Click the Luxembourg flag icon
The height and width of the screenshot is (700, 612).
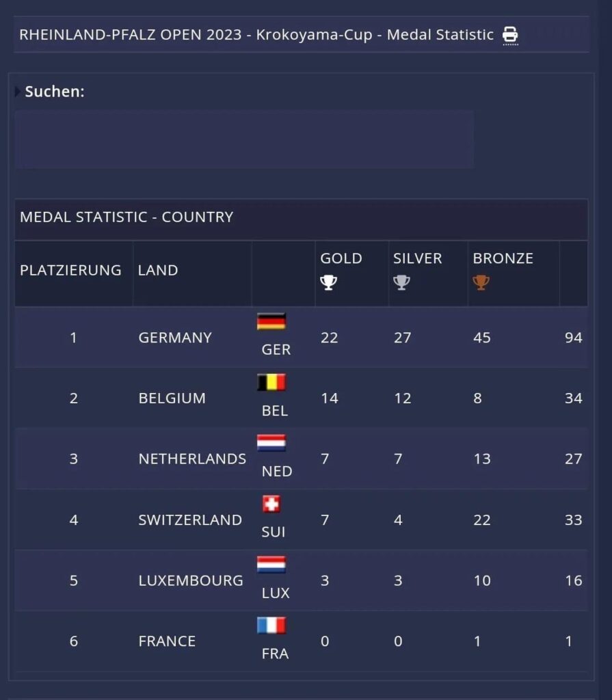coord(271,565)
